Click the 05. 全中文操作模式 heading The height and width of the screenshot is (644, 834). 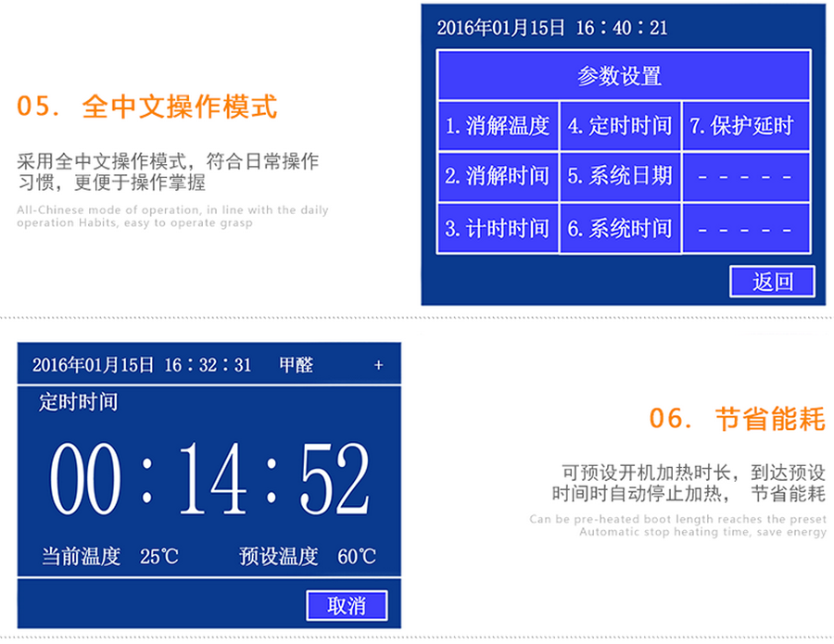tap(146, 107)
